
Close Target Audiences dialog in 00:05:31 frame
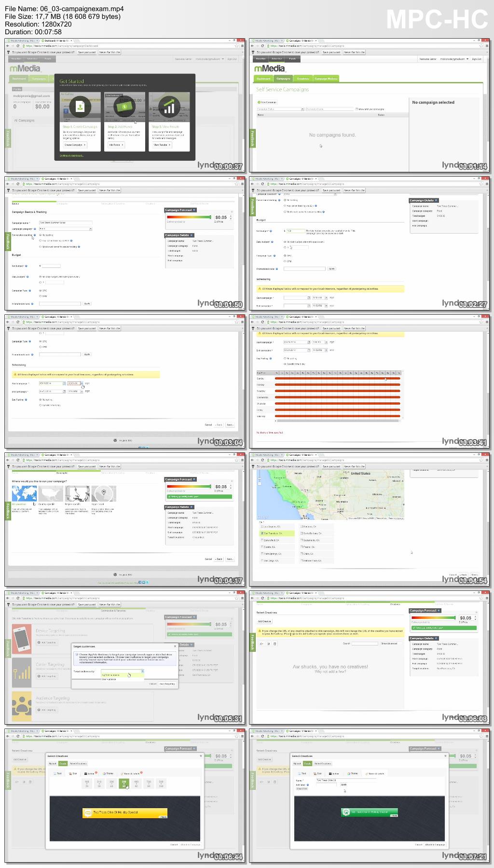click(175, 646)
